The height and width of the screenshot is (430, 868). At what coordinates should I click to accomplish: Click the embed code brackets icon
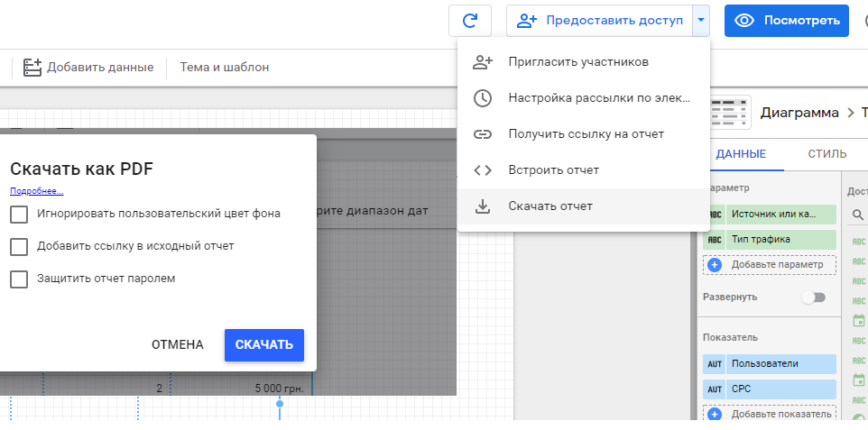pos(483,170)
